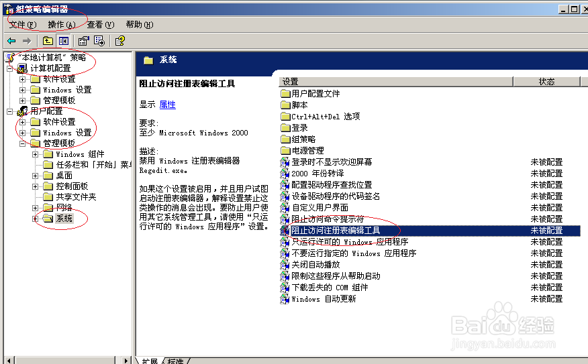Click the Up one level folder icon
This screenshot has width=588, height=364.
(x=48, y=41)
